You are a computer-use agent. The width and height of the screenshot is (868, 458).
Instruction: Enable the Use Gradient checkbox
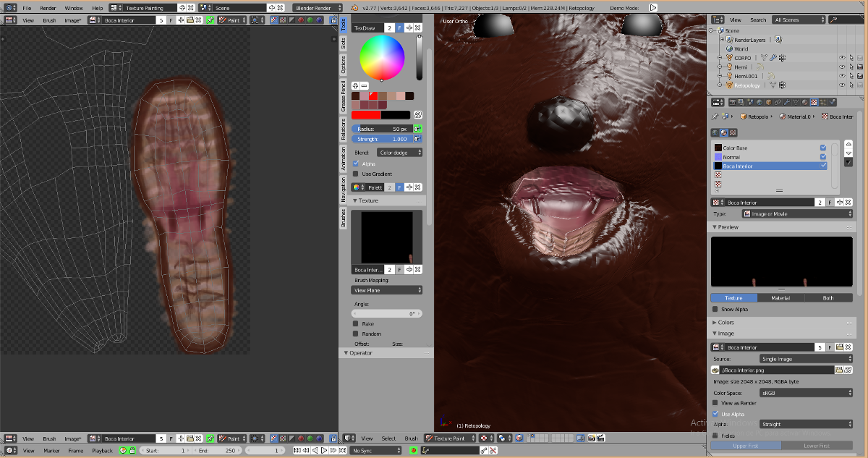click(x=355, y=174)
